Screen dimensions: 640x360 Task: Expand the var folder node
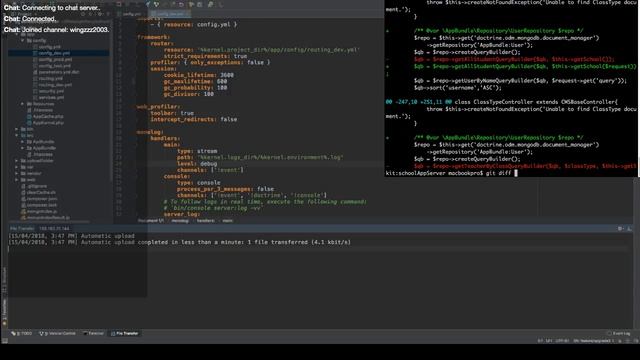tap(17, 167)
